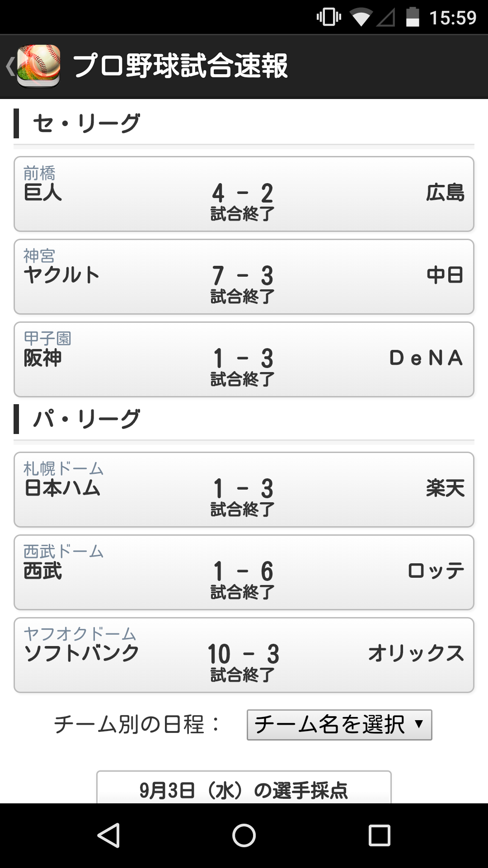Tap the セ・リーグ section header
Image resolution: width=488 pixels, height=868 pixels.
pyautogui.click(x=86, y=123)
